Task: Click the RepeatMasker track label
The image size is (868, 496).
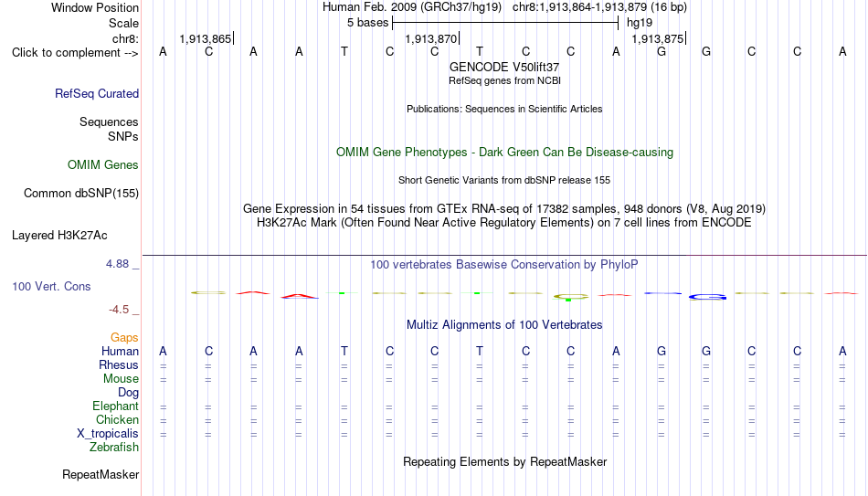Action: pyautogui.click(x=101, y=474)
